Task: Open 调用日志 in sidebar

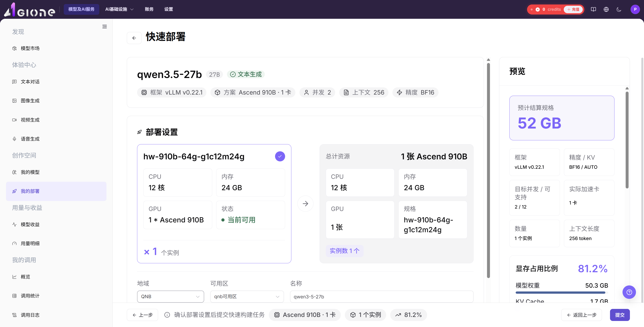Action: 56,315
